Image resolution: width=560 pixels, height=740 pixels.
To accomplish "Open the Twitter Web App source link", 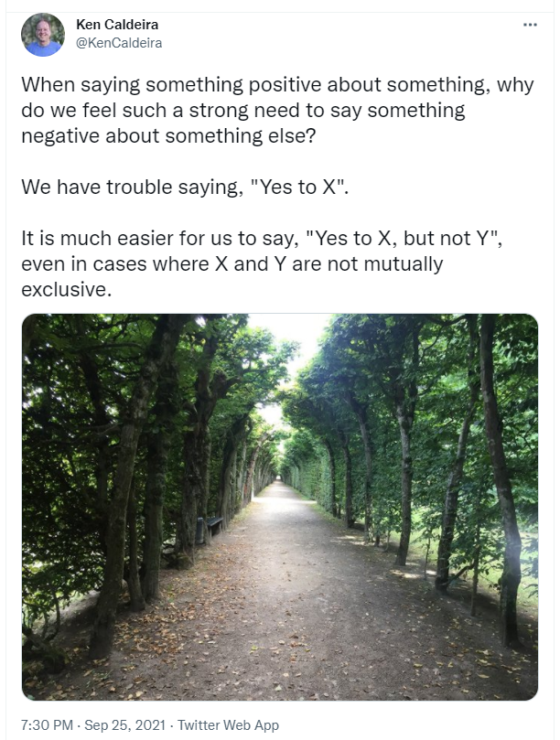I will click(228, 724).
